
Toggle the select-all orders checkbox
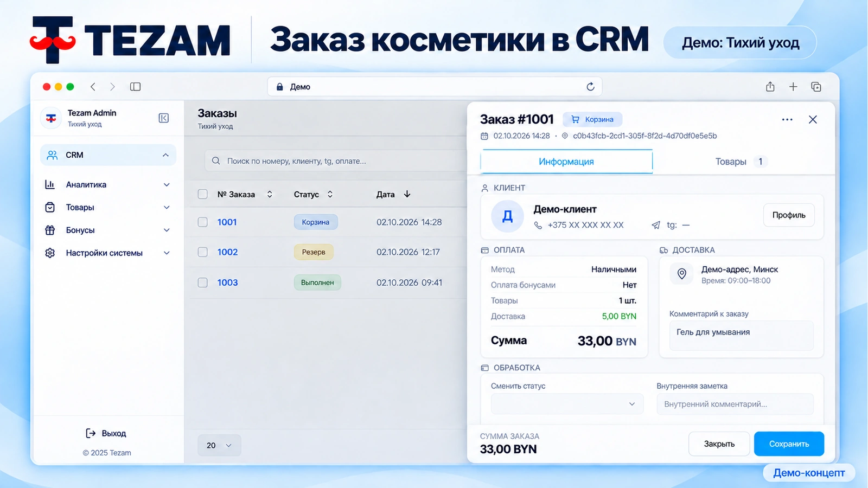point(203,194)
